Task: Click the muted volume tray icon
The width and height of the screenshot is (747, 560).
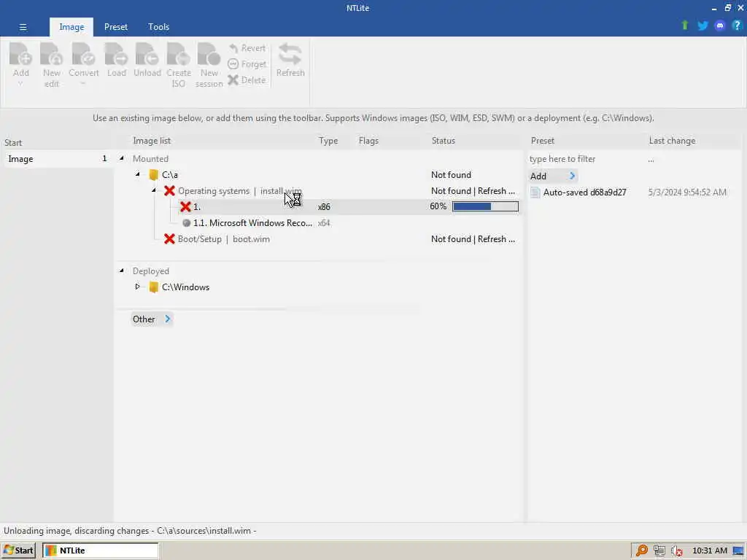Action: pyautogui.click(x=676, y=551)
